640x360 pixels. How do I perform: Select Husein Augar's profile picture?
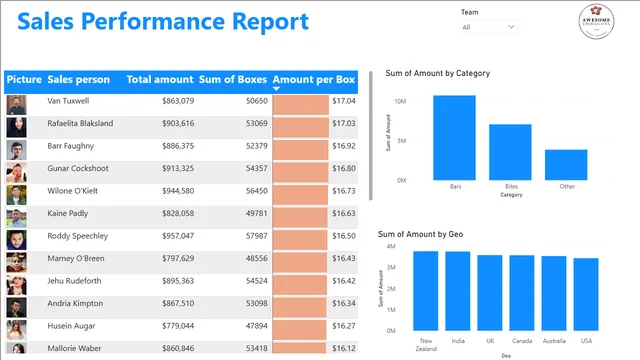click(x=16, y=329)
